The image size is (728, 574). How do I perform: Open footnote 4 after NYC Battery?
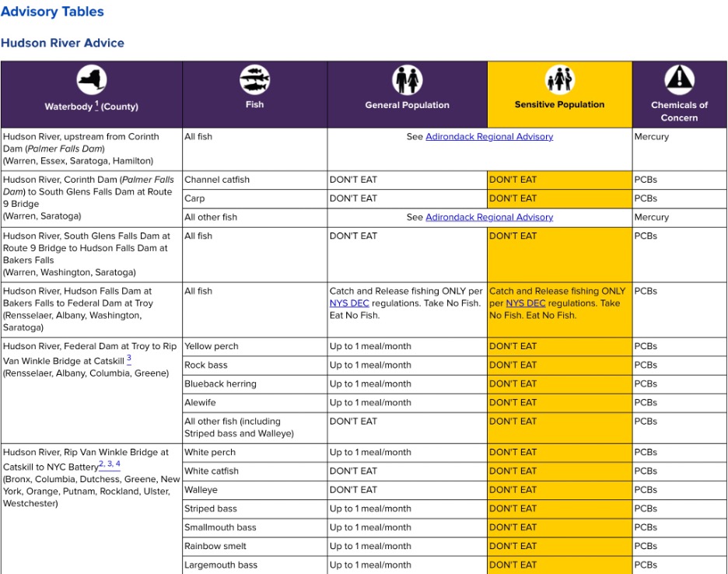click(117, 464)
